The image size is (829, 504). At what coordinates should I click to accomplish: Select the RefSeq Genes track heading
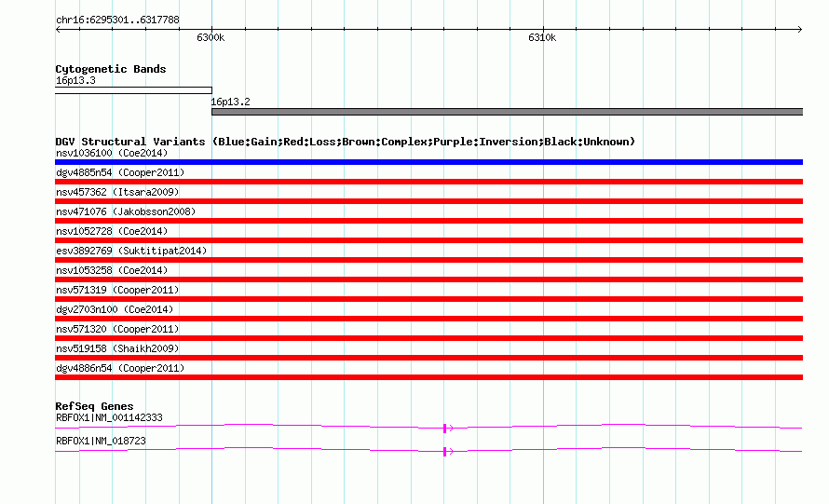pos(94,406)
